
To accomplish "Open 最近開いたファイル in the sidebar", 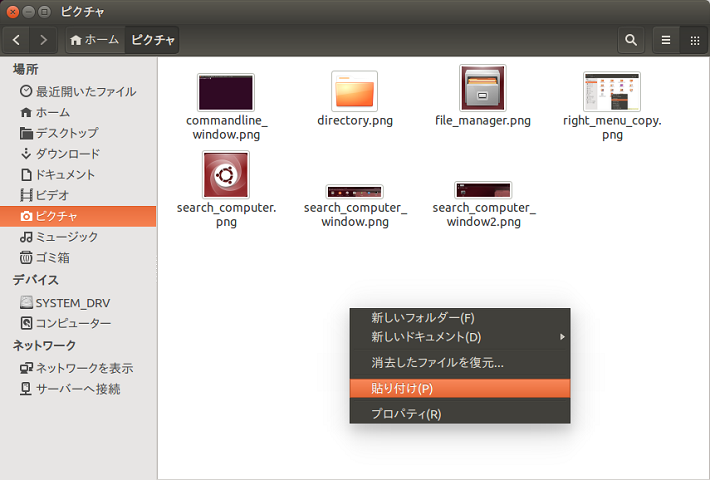I will click(78, 91).
